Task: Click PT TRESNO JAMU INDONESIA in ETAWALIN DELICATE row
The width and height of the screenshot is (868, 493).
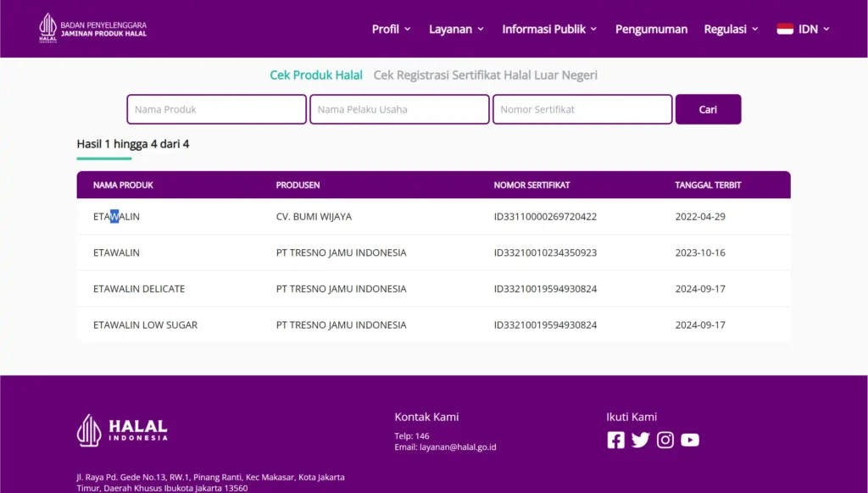Action: (341, 288)
